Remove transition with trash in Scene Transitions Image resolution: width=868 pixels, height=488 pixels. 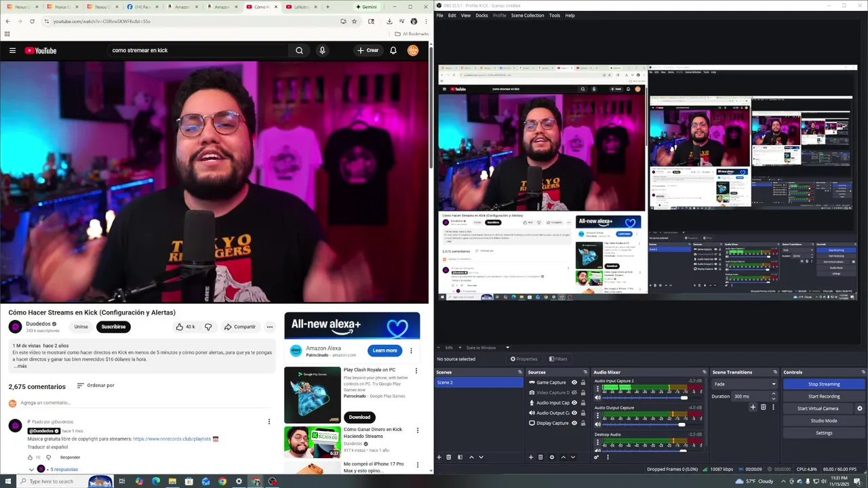click(764, 407)
